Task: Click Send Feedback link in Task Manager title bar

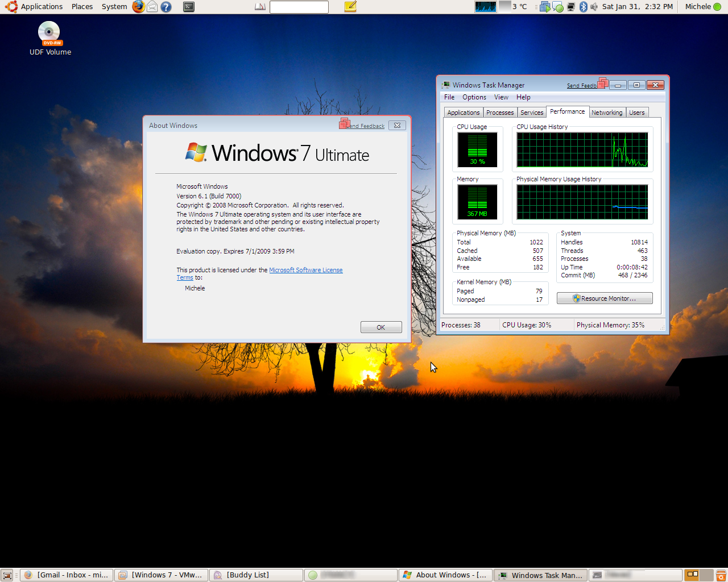Action: 582,86
